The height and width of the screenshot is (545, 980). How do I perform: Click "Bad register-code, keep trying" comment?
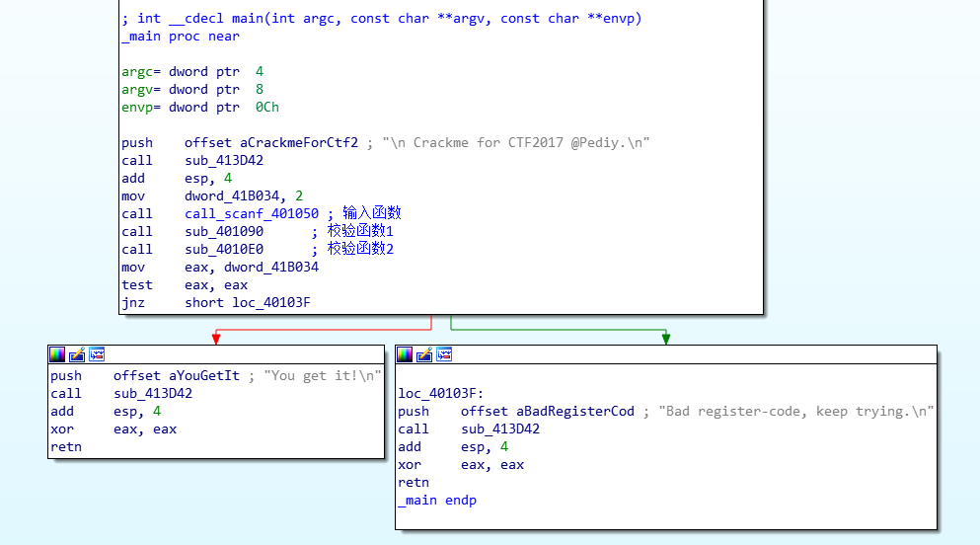796,412
